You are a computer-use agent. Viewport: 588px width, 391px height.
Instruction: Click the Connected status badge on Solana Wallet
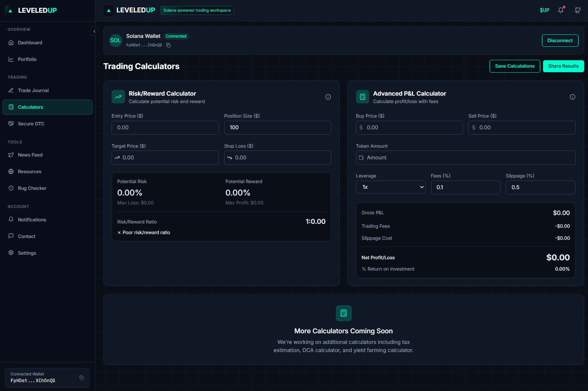click(x=176, y=36)
